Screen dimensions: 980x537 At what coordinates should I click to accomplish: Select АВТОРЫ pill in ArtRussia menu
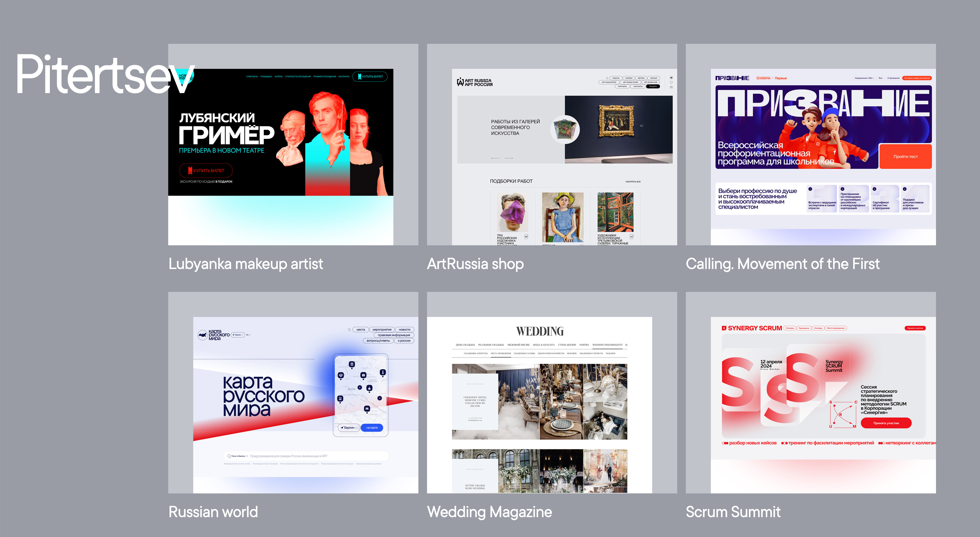pyautogui.click(x=641, y=78)
